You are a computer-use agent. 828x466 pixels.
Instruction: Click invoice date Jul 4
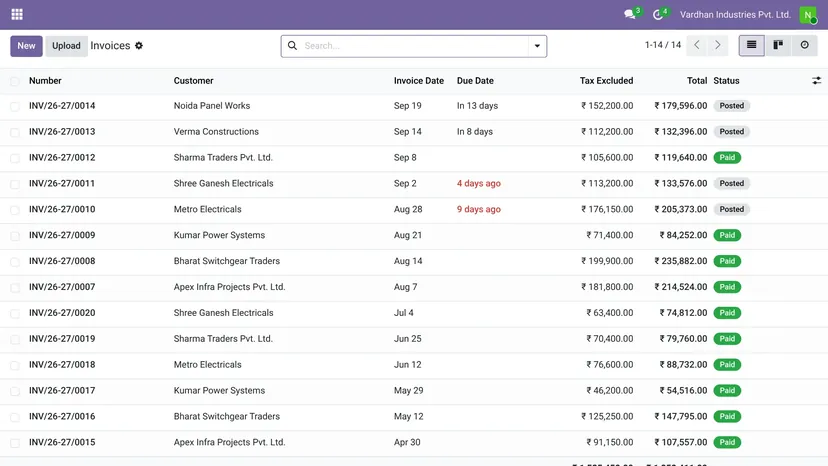tap(403, 313)
